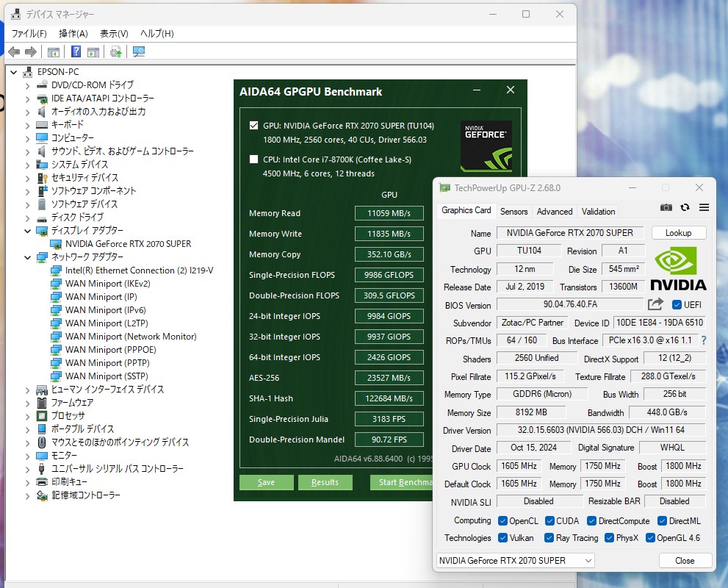Open the ヘルプ(H) menu
The width and height of the screenshot is (728, 588).
coord(157,33)
